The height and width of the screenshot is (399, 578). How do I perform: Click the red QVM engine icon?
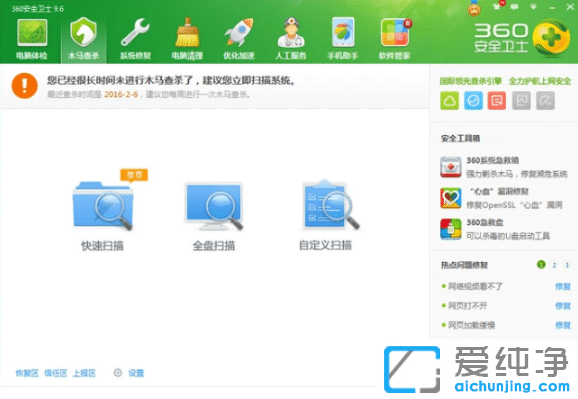click(497, 101)
